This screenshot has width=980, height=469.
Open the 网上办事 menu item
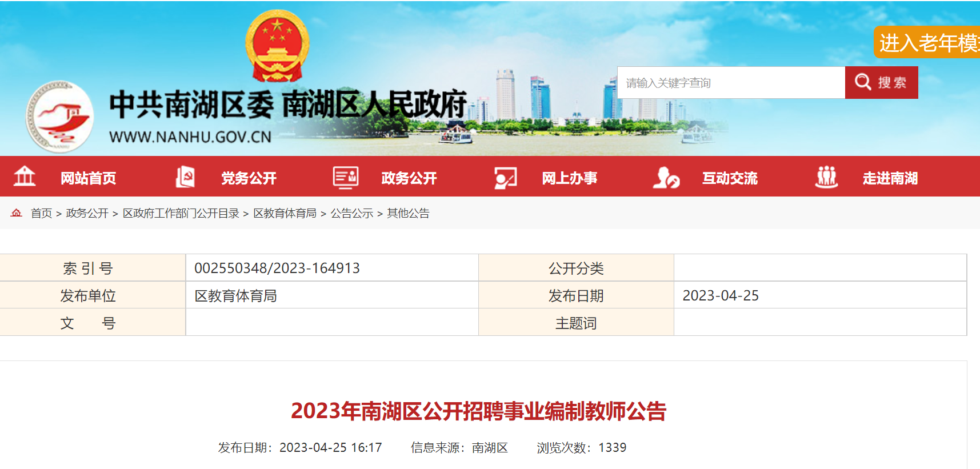click(570, 178)
